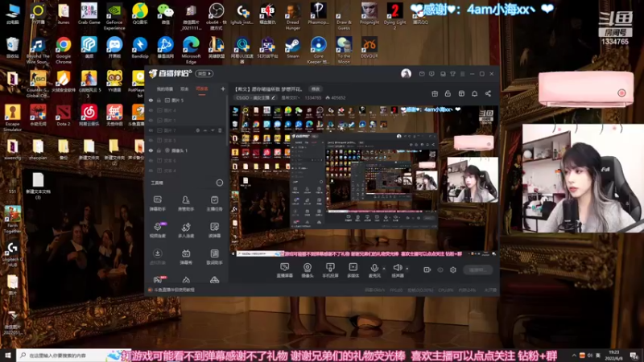
Task: Show the 图片 4 layer
Action: pyautogui.click(x=151, y=110)
